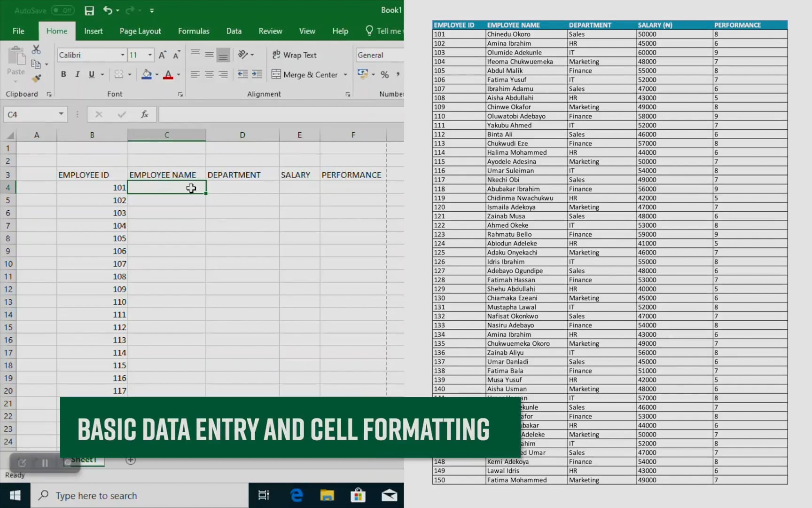The height and width of the screenshot is (508, 812).
Task: Toggle Wrap Text
Action: pos(295,55)
